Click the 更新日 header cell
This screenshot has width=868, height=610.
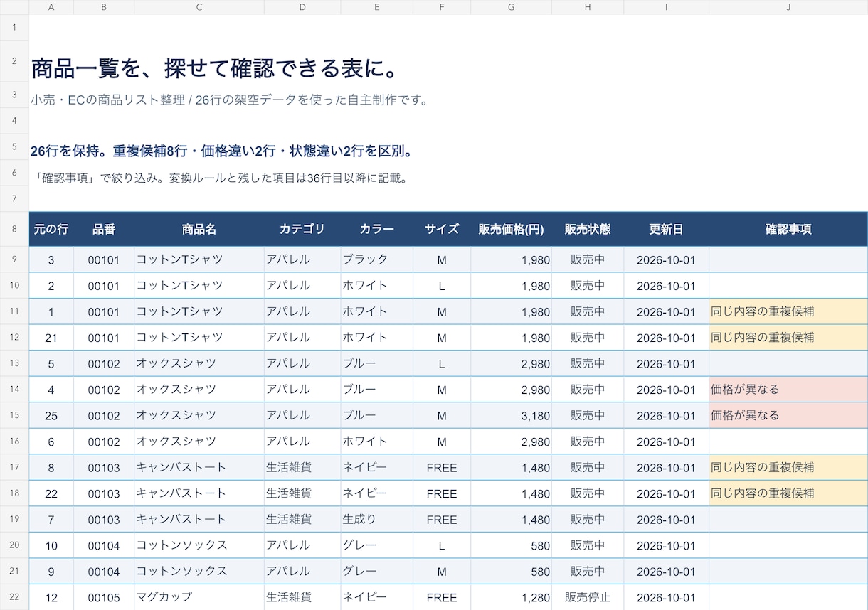(667, 229)
